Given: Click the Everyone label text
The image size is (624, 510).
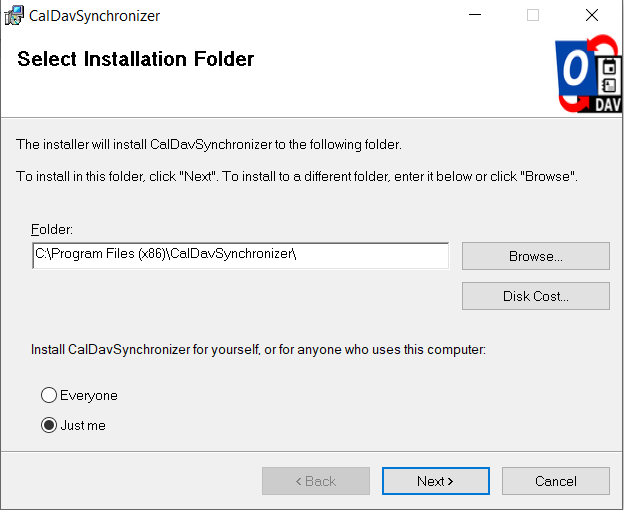Looking at the screenshot, I should click(89, 395).
